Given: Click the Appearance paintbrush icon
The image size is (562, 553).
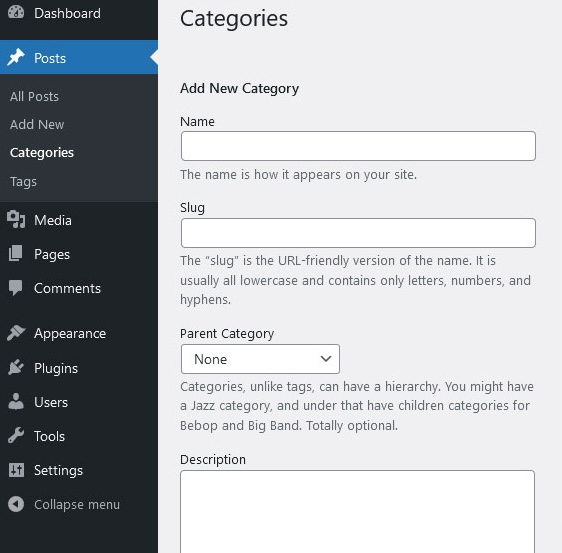Looking at the screenshot, I should point(16,333).
